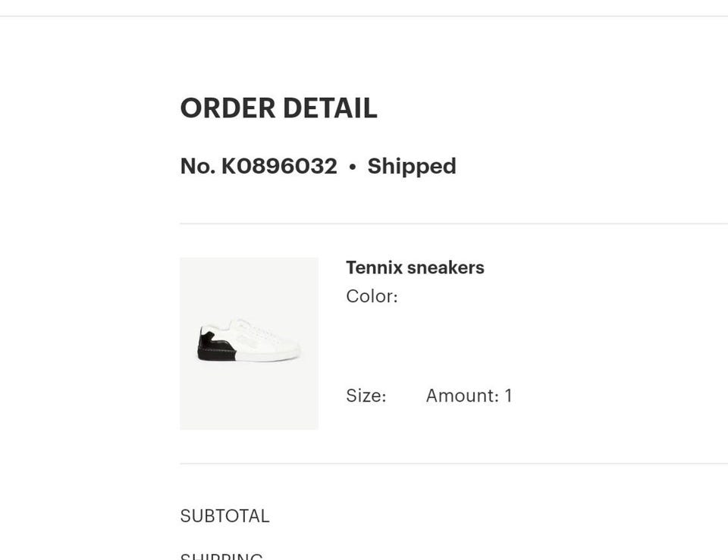The width and height of the screenshot is (728, 560).
Task: Click the quantity value 1 after Amount
Action: [508, 396]
